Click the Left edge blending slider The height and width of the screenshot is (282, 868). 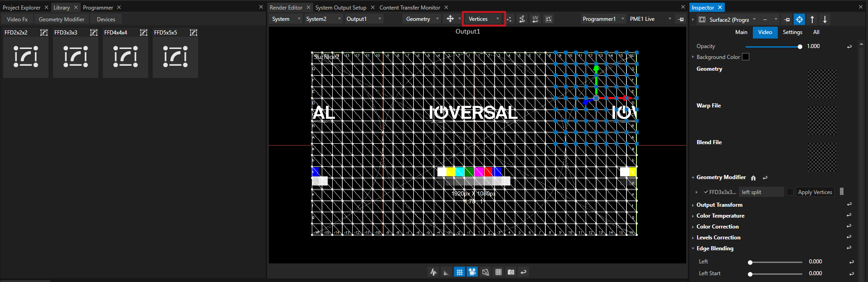point(775,262)
